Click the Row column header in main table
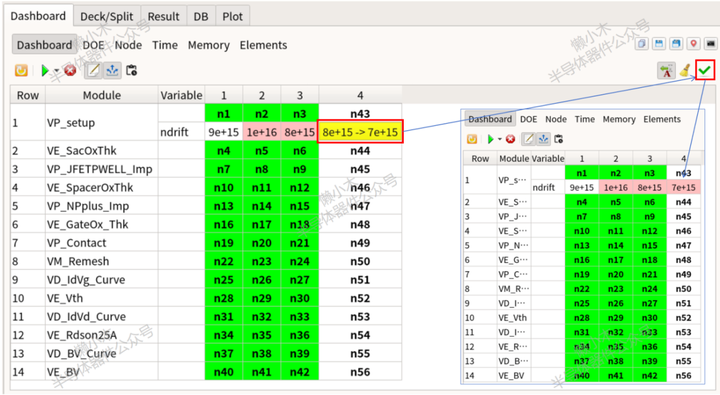The image size is (720, 395). pyautogui.click(x=28, y=95)
